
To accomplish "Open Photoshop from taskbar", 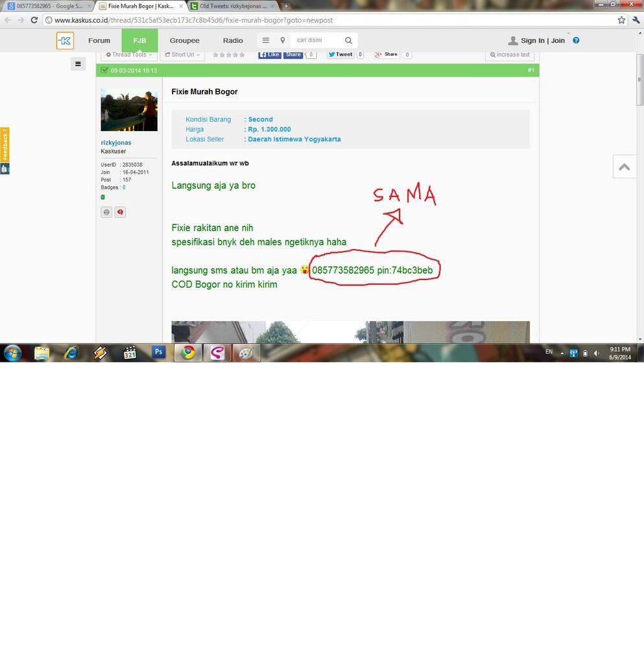I will (x=158, y=352).
